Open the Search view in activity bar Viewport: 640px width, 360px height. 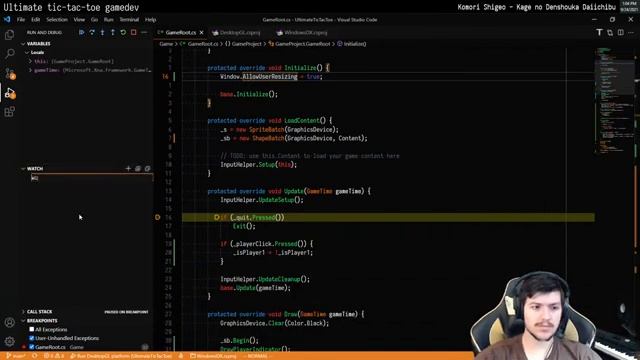(x=9, y=53)
